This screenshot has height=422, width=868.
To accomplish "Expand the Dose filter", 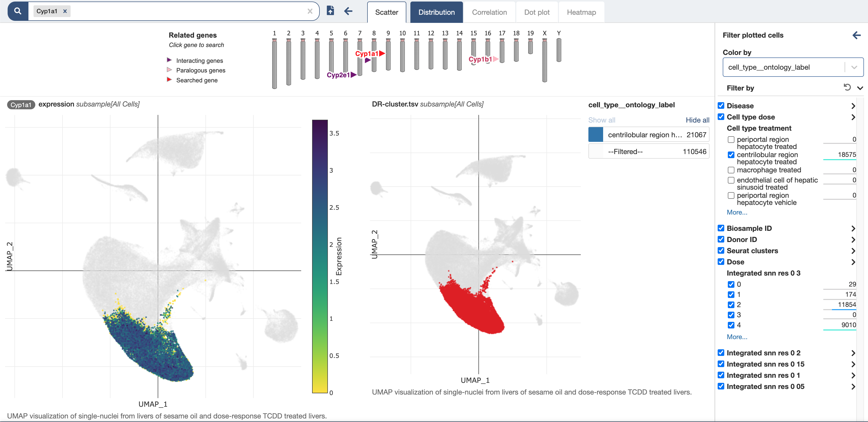I will pos(853,262).
